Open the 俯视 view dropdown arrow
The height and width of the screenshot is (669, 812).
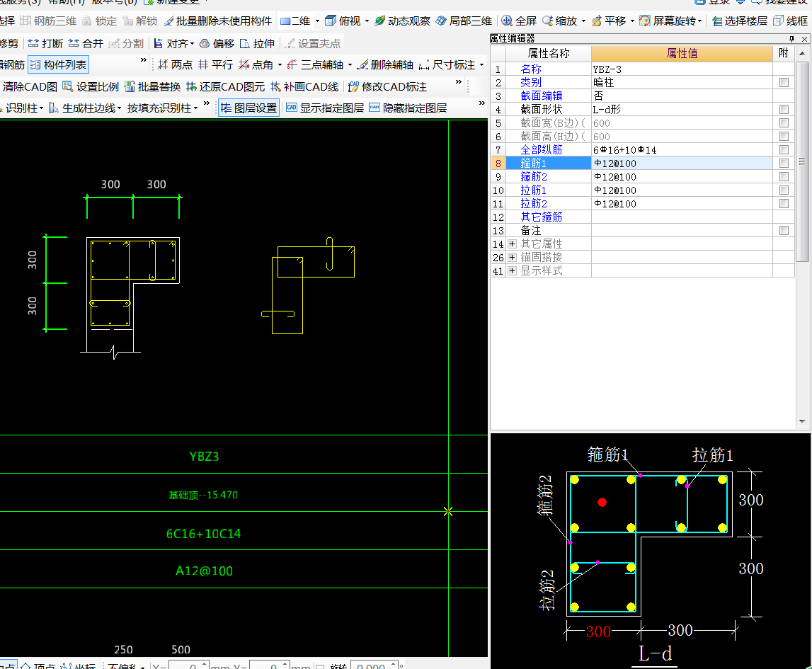coord(367,21)
